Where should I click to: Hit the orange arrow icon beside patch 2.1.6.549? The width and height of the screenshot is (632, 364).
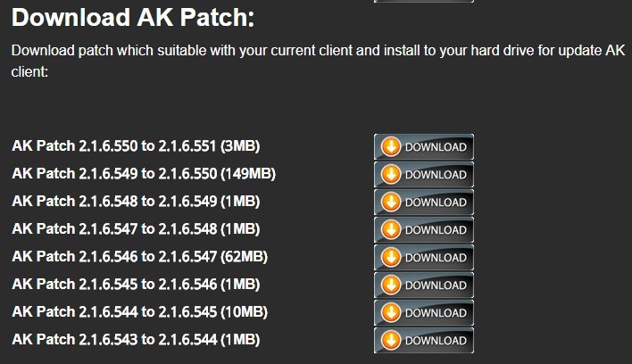coord(391,203)
